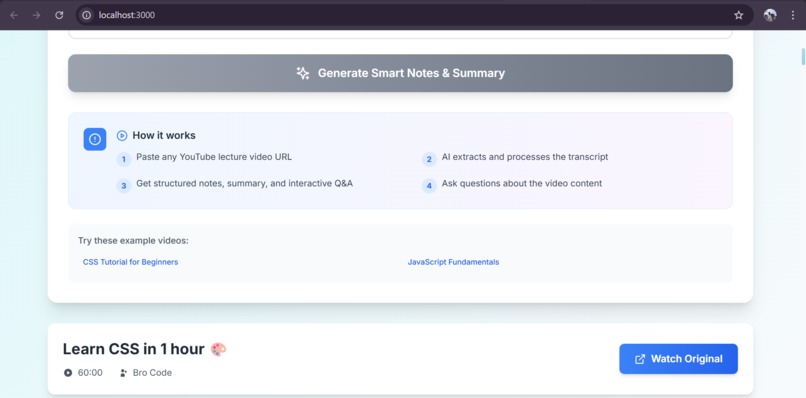Click the 60:00 duration text
806x398 pixels.
coord(90,373)
